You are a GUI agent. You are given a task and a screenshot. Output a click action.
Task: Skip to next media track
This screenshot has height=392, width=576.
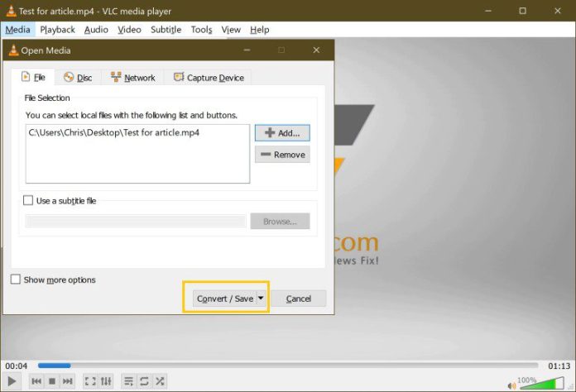pos(68,381)
